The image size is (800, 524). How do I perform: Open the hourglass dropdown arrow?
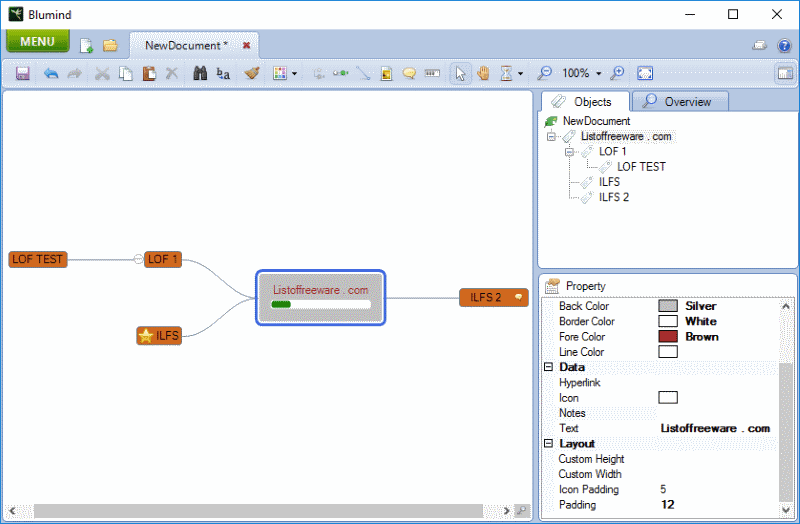tap(520, 74)
